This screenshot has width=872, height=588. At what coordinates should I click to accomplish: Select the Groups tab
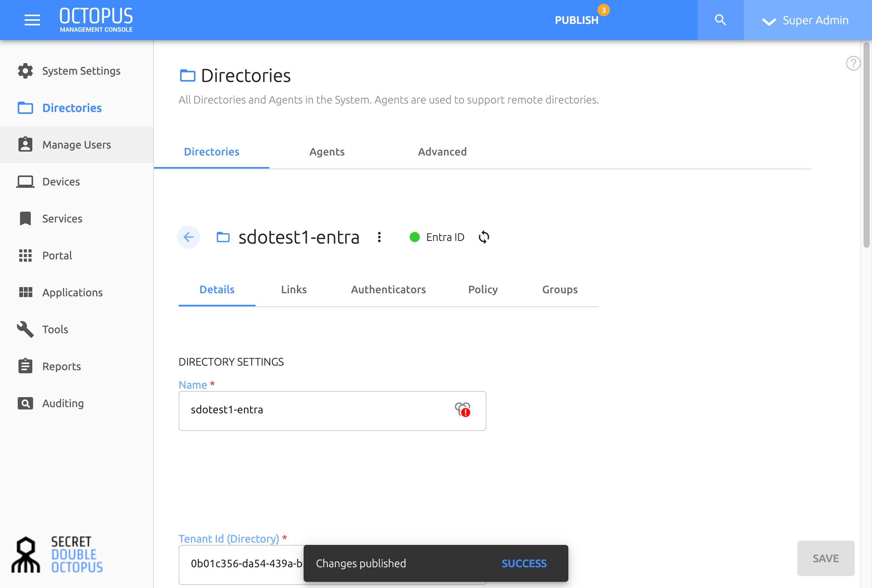coord(560,289)
